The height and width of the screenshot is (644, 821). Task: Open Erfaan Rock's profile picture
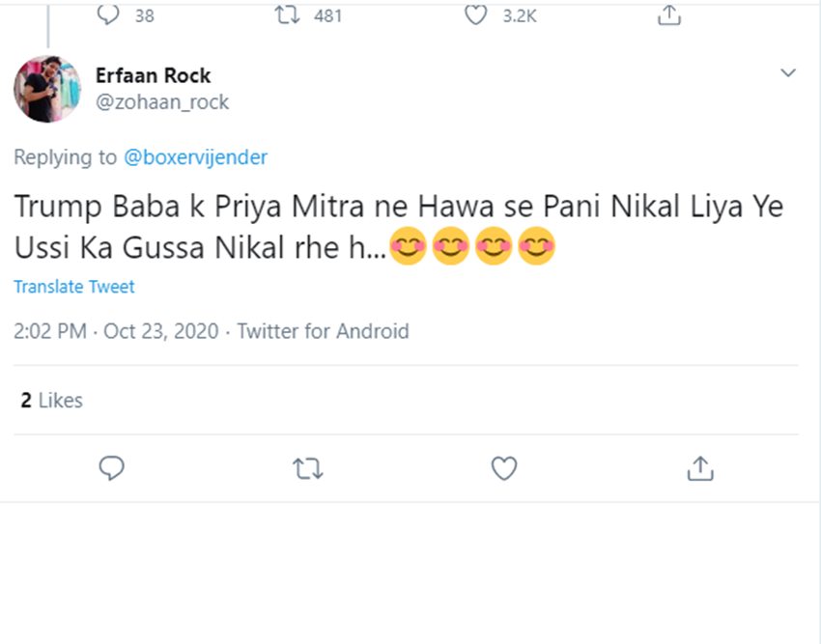(46, 89)
